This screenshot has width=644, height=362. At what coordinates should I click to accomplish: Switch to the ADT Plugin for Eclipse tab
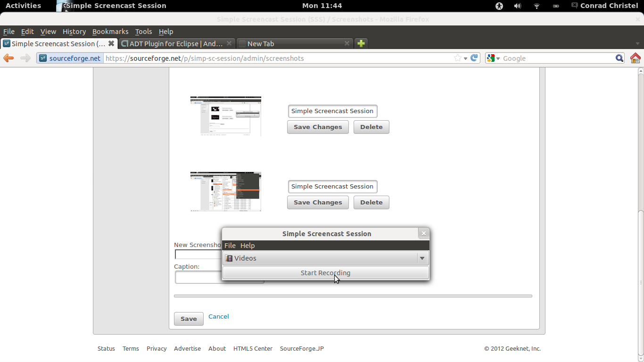(x=172, y=43)
